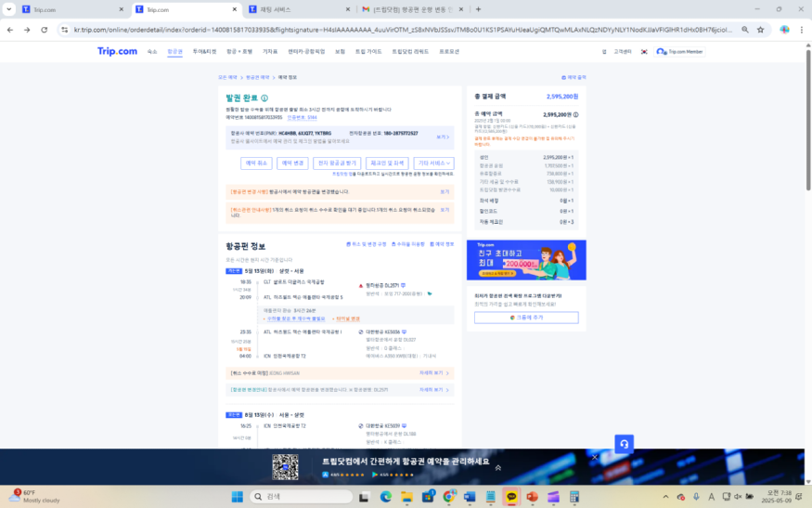Expand the app banner double-chevron arrow
The image size is (812, 508).
point(497,467)
